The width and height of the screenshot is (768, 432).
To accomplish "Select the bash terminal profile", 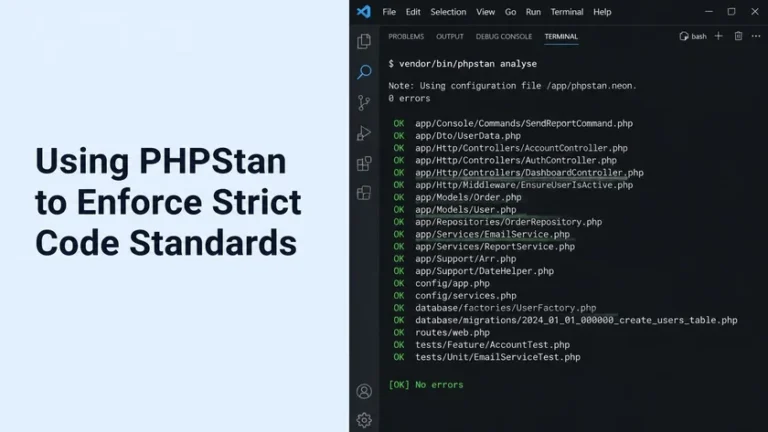I will click(693, 36).
